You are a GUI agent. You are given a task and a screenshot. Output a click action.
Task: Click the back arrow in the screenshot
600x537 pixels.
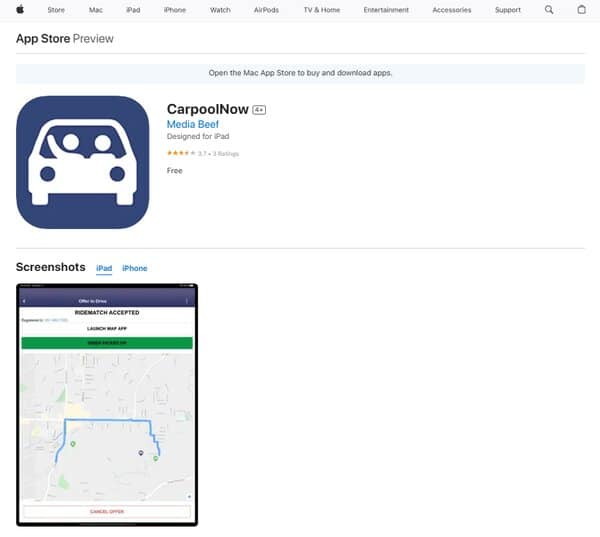pos(24,301)
